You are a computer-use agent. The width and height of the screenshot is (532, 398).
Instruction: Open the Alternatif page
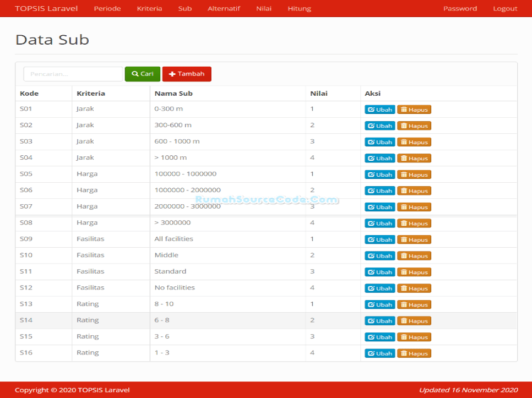tap(224, 8)
